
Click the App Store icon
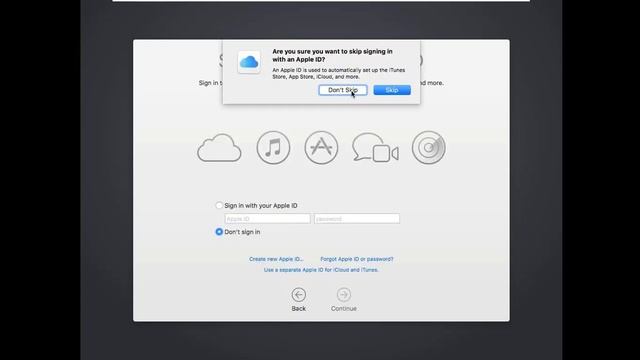pyautogui.click(x=321, y=147)
